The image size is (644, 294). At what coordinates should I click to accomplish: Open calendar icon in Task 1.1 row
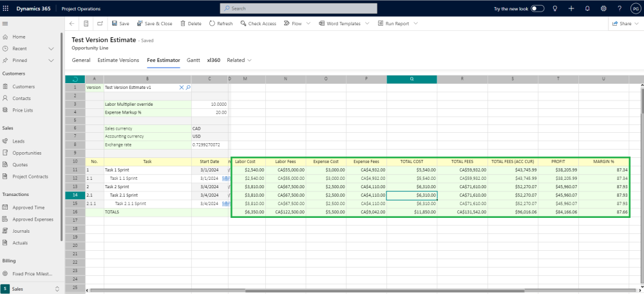(225, 179)
